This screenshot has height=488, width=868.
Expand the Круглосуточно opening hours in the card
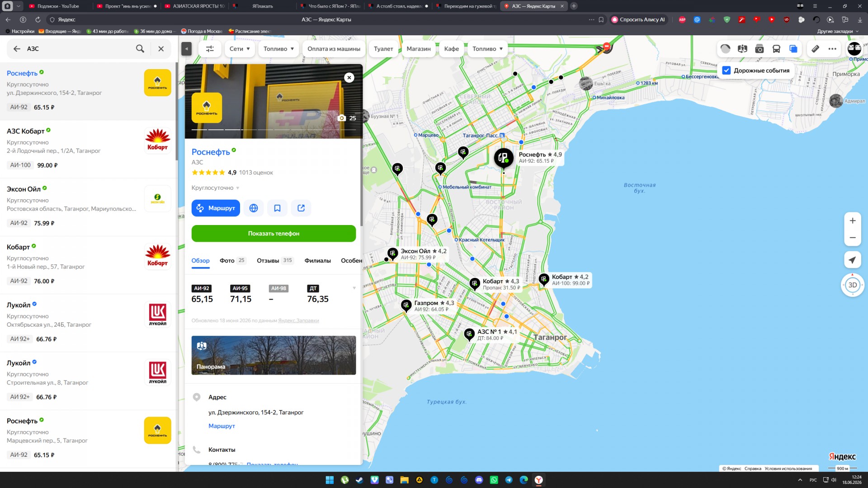pos(216,188)
